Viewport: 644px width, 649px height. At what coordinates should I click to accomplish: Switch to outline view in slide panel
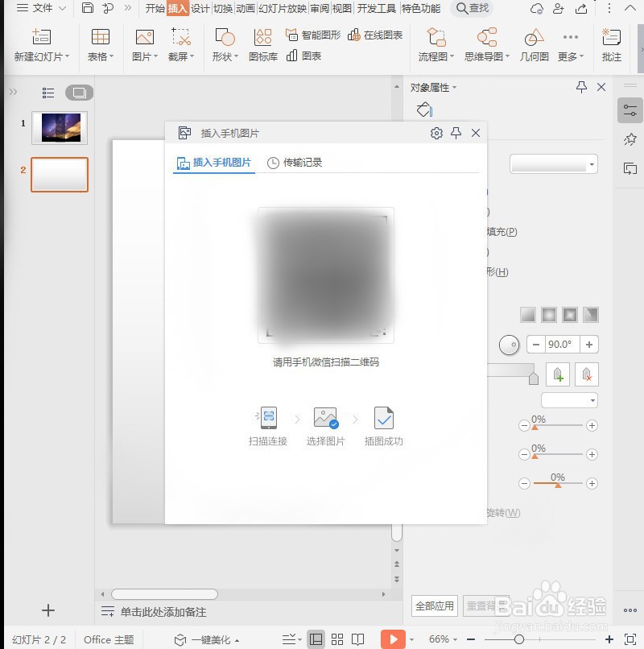(x=48, y=93)
